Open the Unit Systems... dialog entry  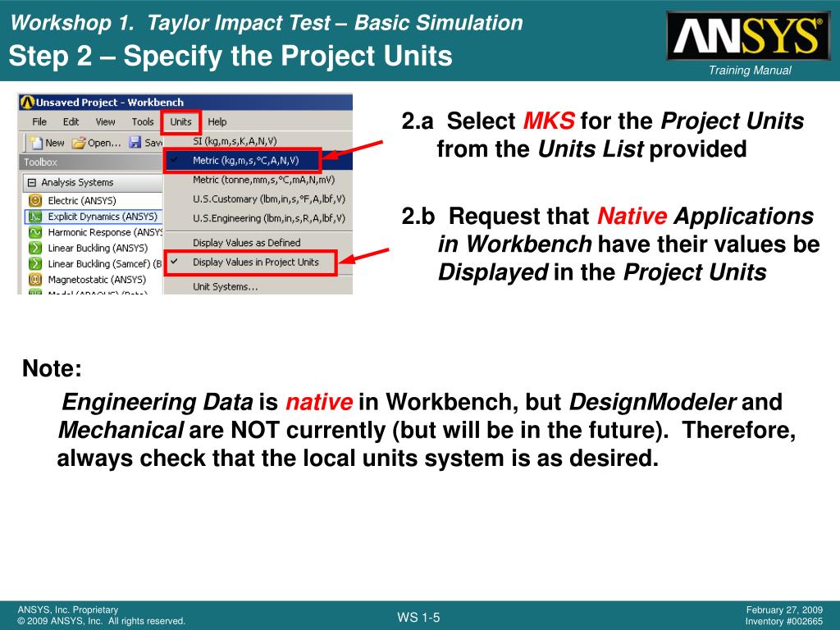pyautogui.click(x=258, y=286)
